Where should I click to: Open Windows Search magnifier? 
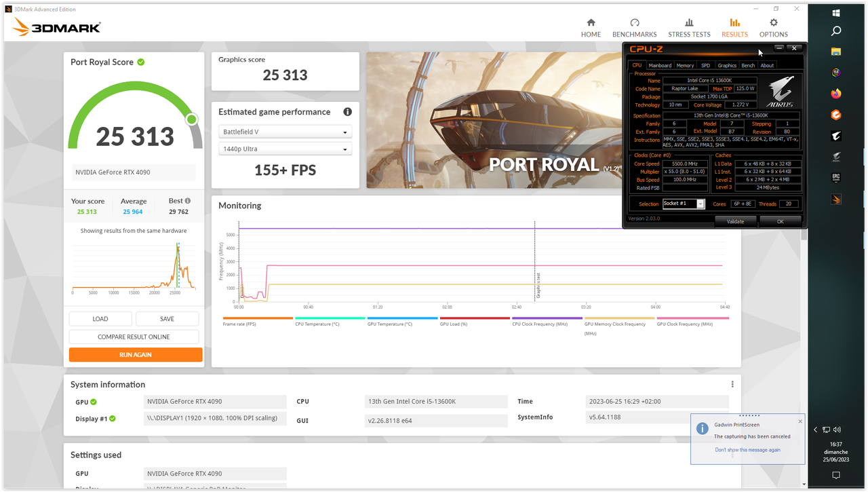pos(836,31)
